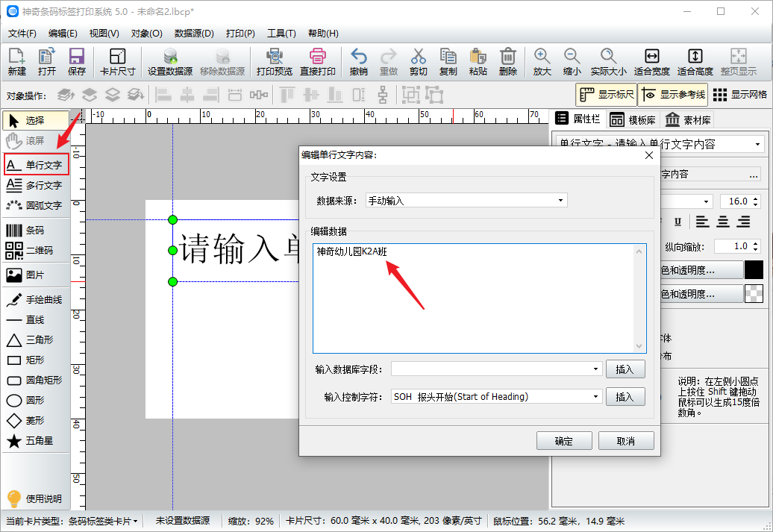Delete object with 删除 trash icon
Image resolution: width=773 pixels, height=532 pixels.
tap(508, 62)
